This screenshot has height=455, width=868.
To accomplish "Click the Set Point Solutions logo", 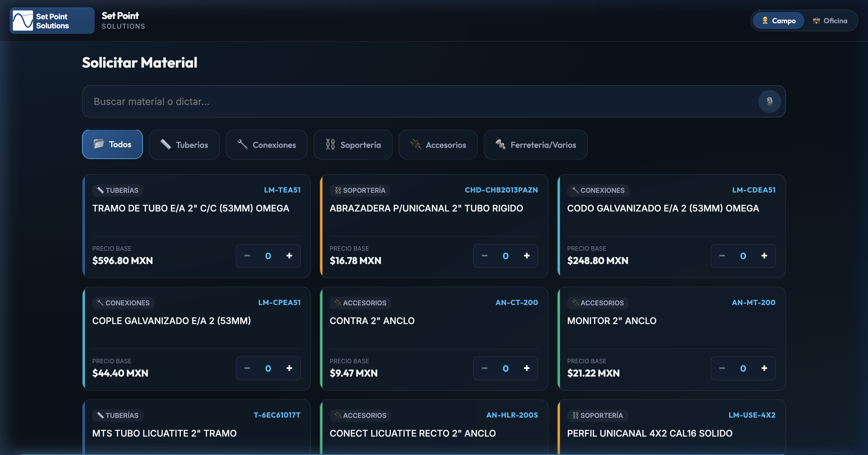I will pos(52,21).
